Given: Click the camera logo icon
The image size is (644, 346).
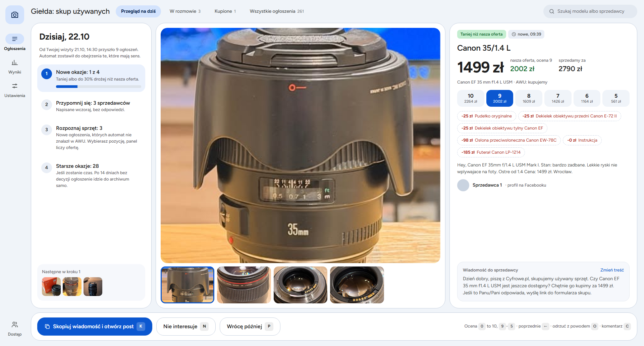Looking at the screenshot, I should coord(15,15).
